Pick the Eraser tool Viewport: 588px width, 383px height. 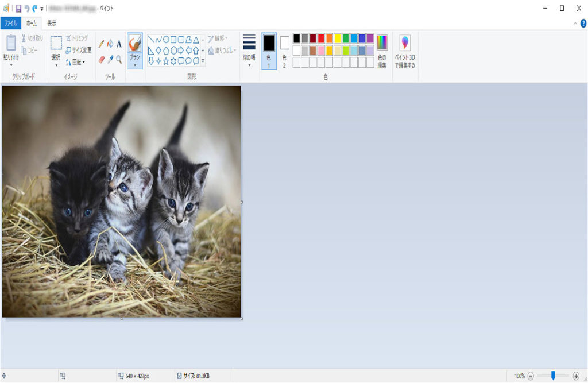tap(102, 59)
